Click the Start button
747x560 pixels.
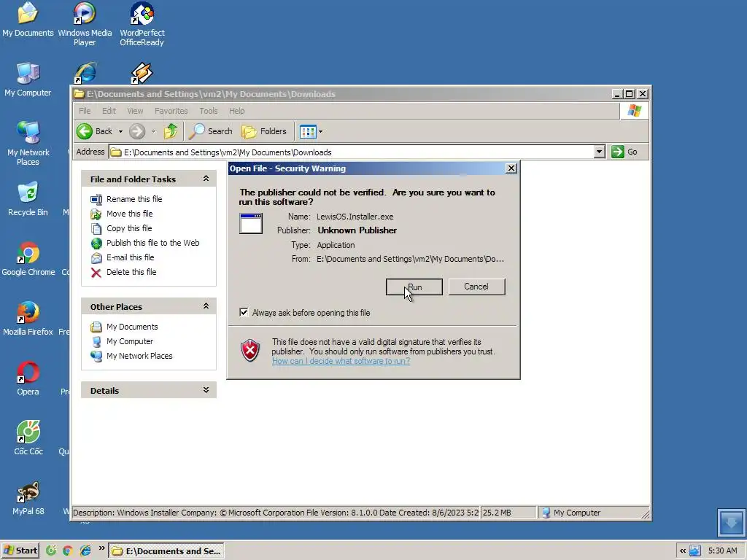click(x=20, y=551)
